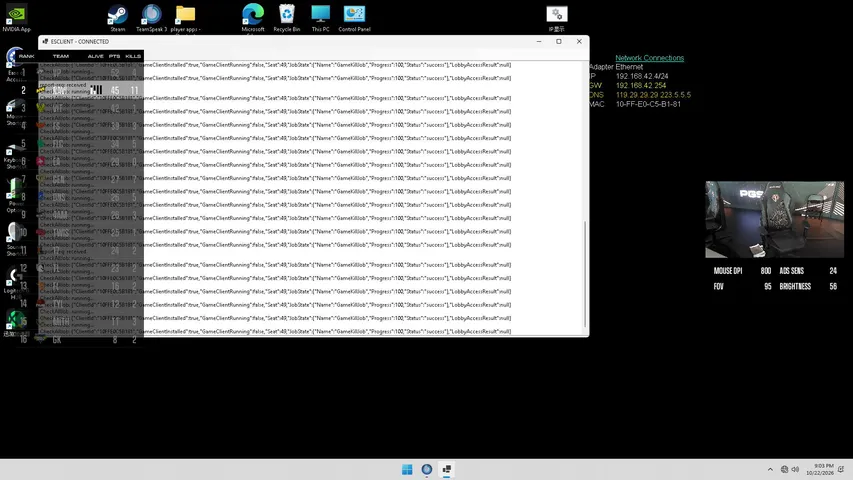Open the player apps folder shortcut
Screen dimensions: 853x480
point(186,18)
